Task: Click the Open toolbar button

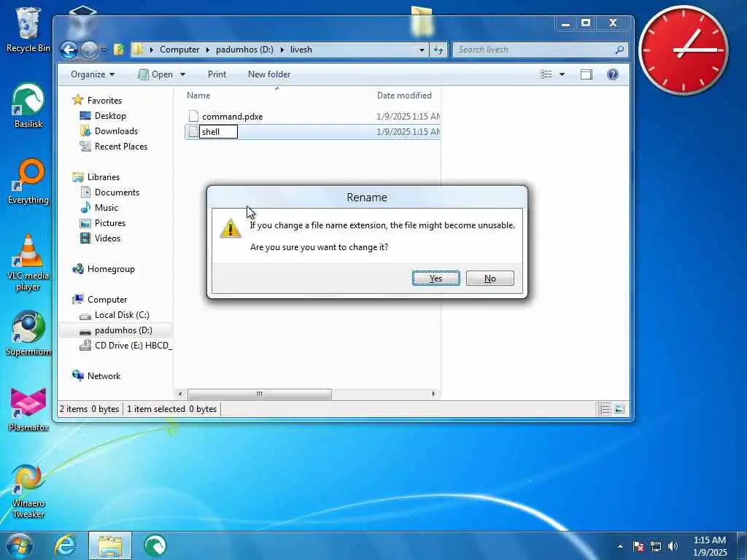Action: pos(156,74)
